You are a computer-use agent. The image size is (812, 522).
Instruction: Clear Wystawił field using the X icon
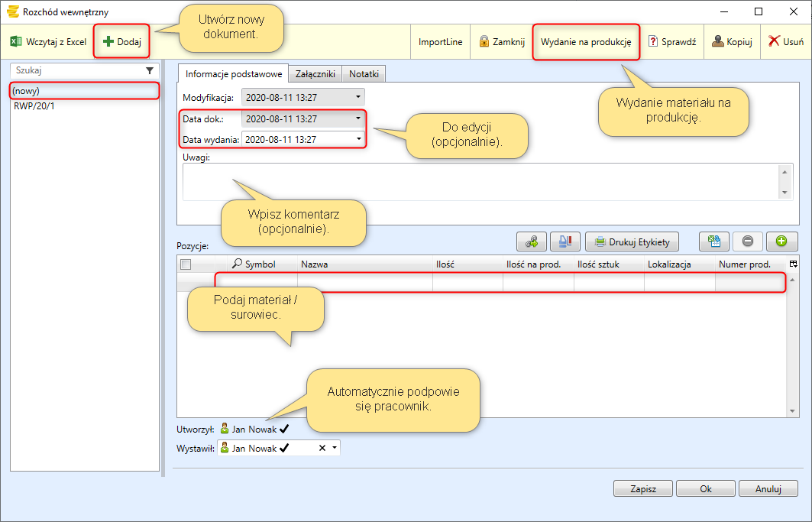point(322,449)
